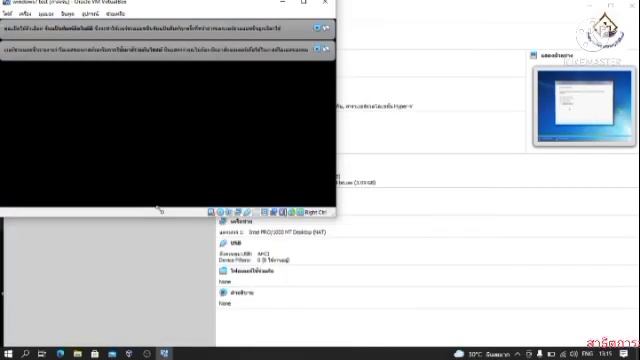This screenshot has height=360, width=640.
Task: Select 'Intel PRO/1000 MT Desktop (NAT)' adapter text
Action: point(287,232)
